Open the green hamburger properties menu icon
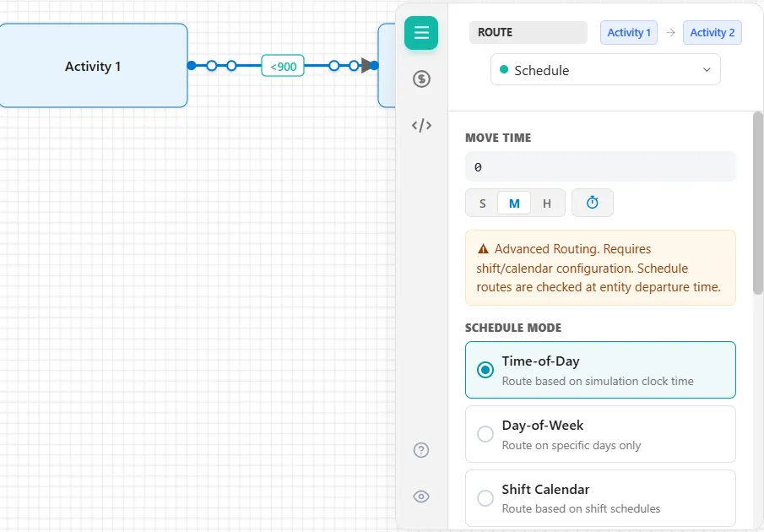Viewport: 764px width, 532px height. (x=421, y=33)
